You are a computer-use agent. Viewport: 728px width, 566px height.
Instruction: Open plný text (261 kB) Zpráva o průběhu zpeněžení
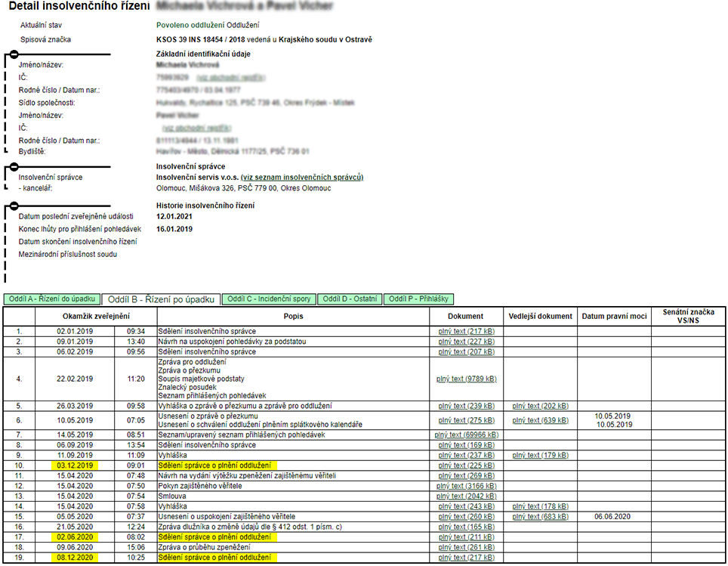tap(466, 547)
